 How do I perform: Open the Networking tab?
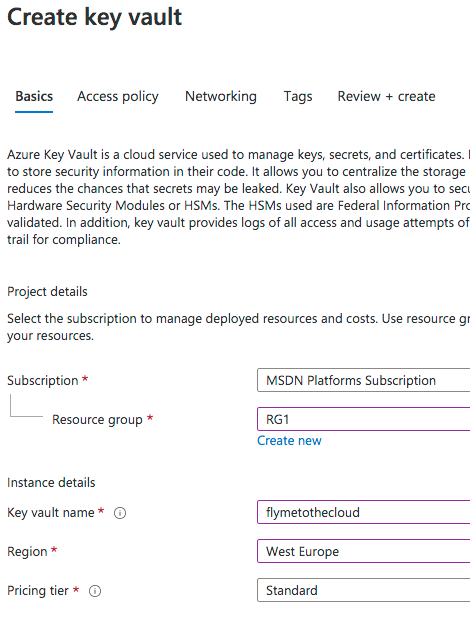pos(221,97)
